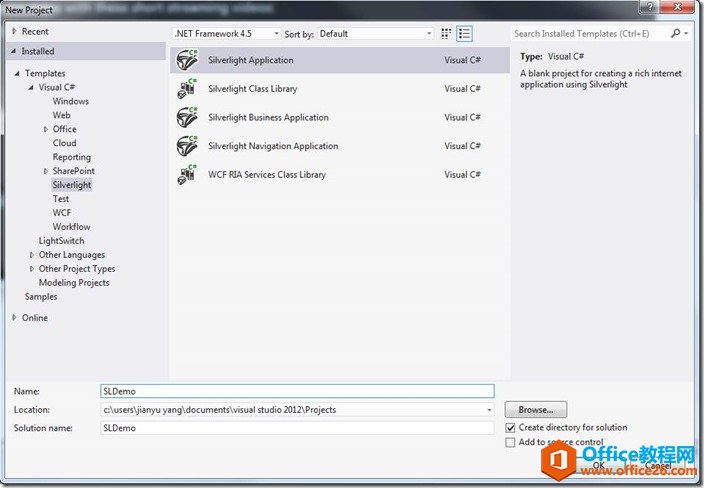The width and height of the screenshot is (704, 488).
Task: Open the Location path dropdown arrow
Action: pos(489,410)
